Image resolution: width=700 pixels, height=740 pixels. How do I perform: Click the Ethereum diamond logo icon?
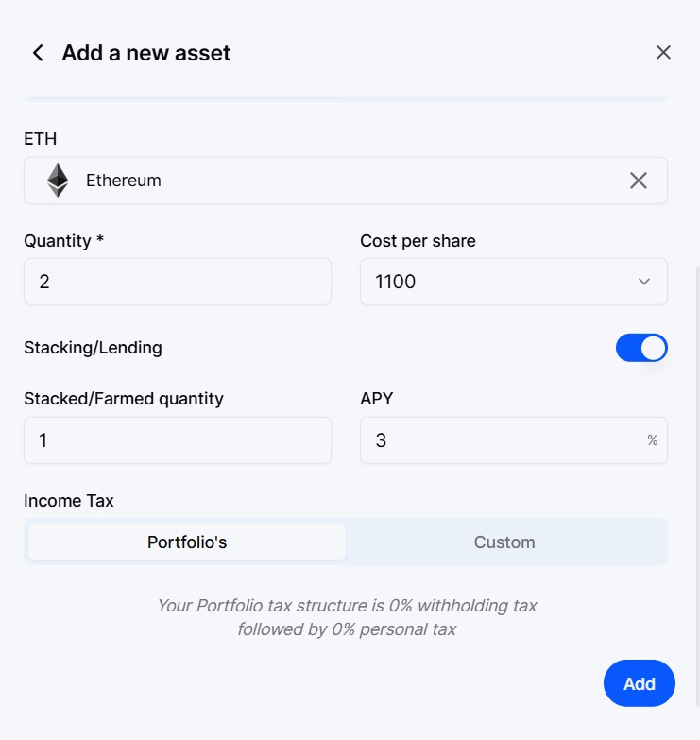coord(58,181)
